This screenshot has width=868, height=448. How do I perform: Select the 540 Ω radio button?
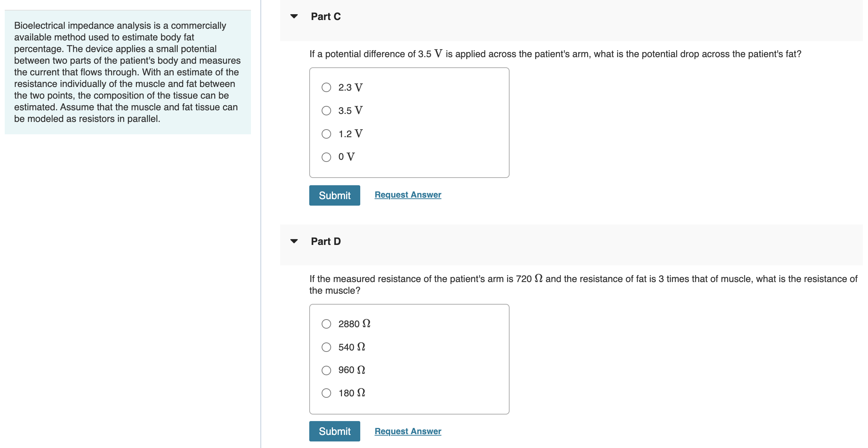pyautogui.click(x=326, y=347)
